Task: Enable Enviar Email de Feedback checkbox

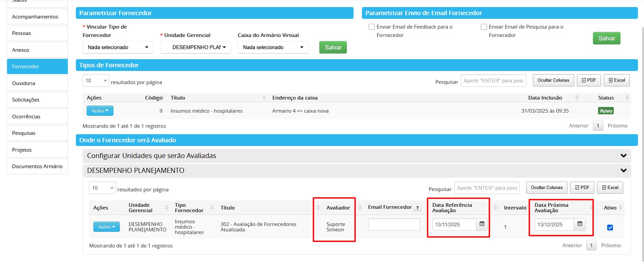Action: click(372, 27)
